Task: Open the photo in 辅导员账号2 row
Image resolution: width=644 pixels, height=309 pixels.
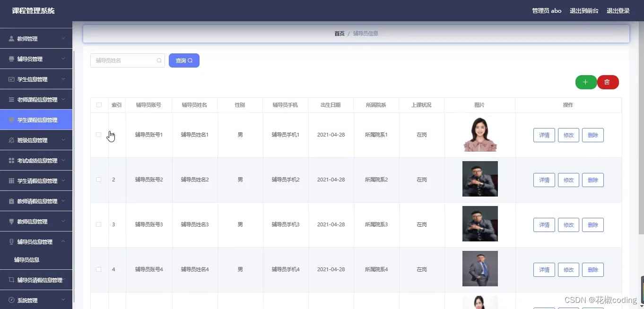Action: pyautogui.click(x=480, y=179)
